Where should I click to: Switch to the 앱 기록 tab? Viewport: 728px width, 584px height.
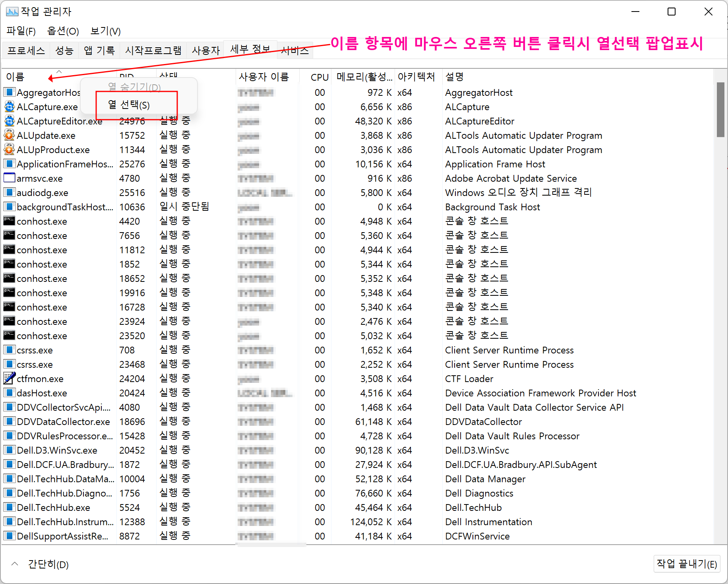pos(99,50)
